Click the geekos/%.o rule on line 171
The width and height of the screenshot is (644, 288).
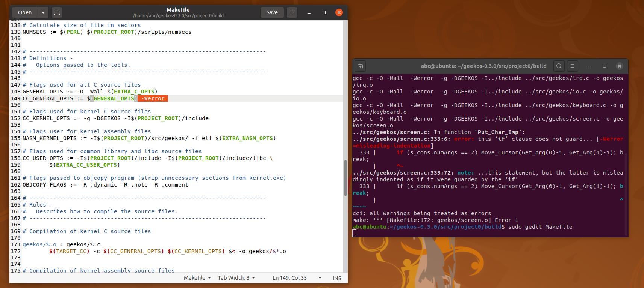click(61, 244)
